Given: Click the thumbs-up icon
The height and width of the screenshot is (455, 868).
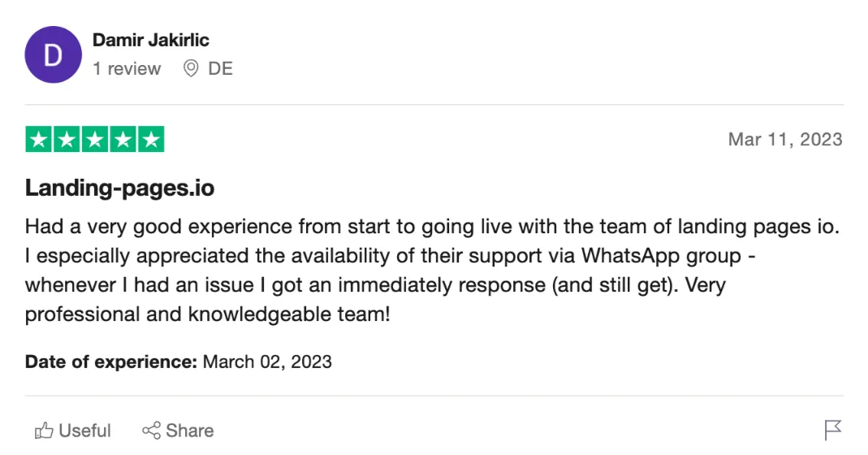Looking at the screenshot, I should pos(44,431).
